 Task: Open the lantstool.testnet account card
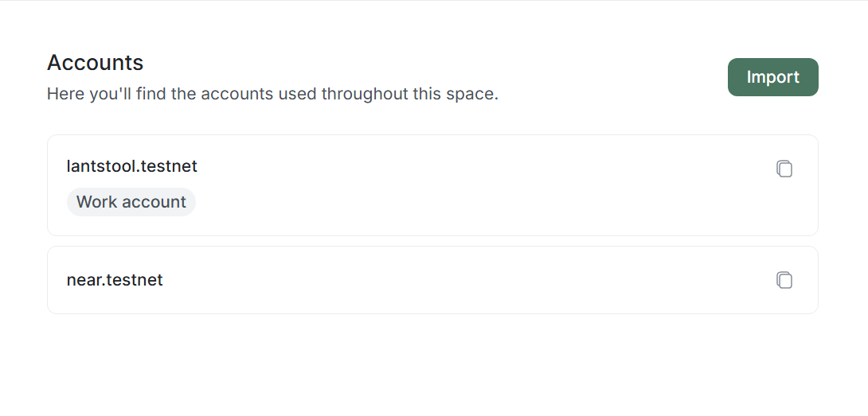(478, 185)
